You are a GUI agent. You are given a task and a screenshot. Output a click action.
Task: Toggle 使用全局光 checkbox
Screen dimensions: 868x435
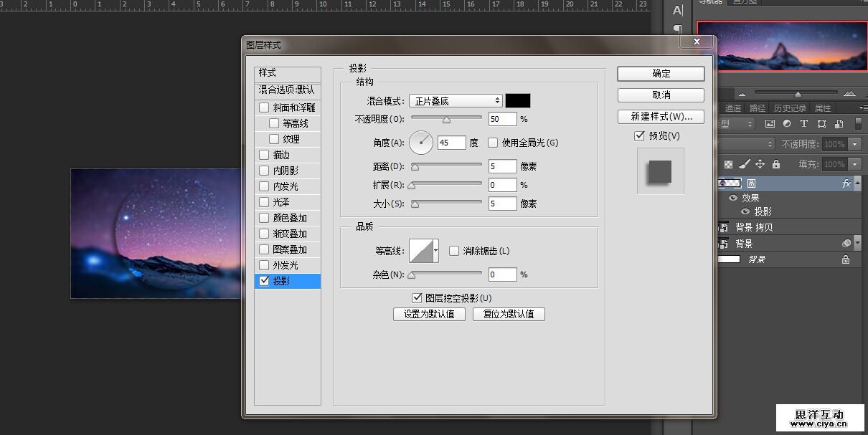493,143
